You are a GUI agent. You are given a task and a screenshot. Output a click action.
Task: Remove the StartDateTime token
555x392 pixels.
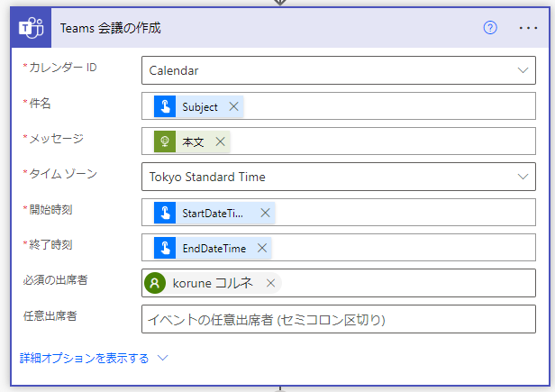[265, 213]
